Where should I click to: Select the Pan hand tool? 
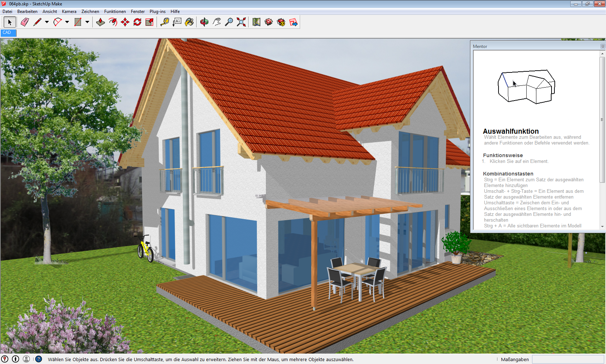pyautogui.click(x=216, y=22)
